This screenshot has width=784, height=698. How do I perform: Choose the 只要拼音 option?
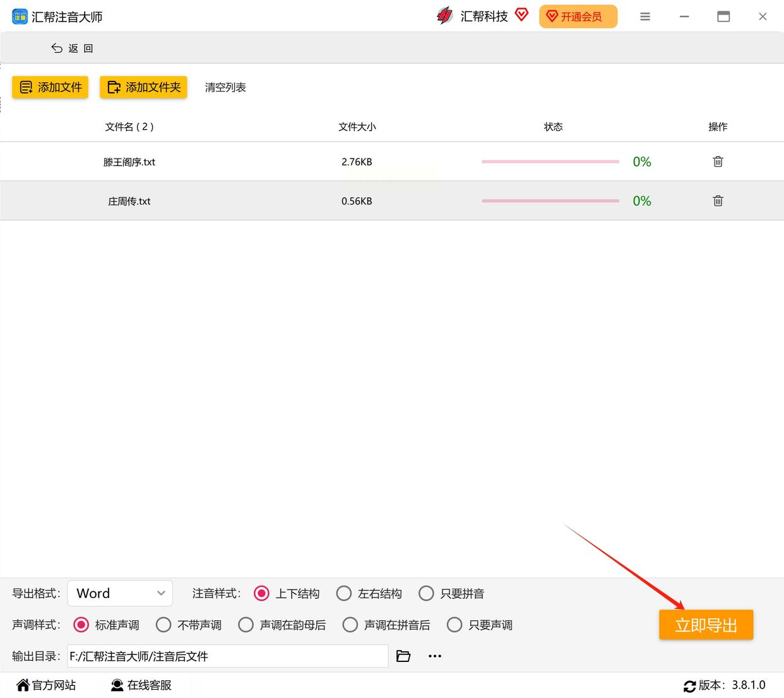426,593
